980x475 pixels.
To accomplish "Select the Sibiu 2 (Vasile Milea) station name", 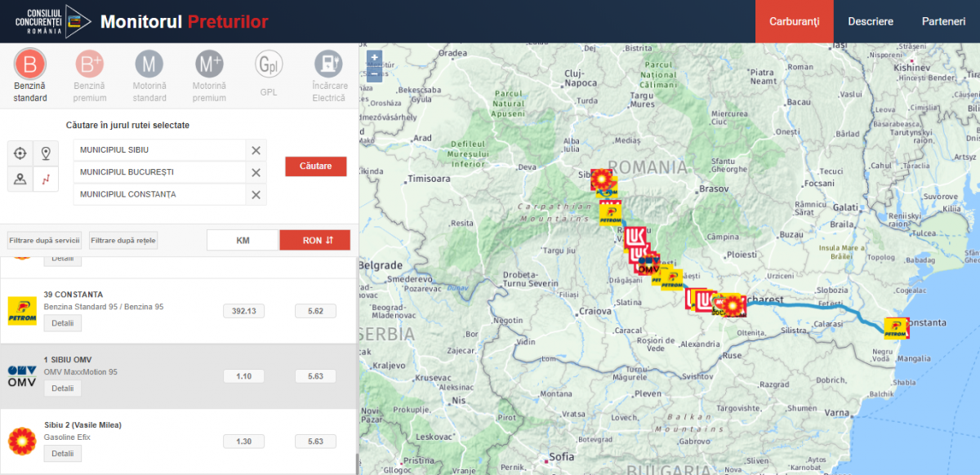I will [82, 425].
